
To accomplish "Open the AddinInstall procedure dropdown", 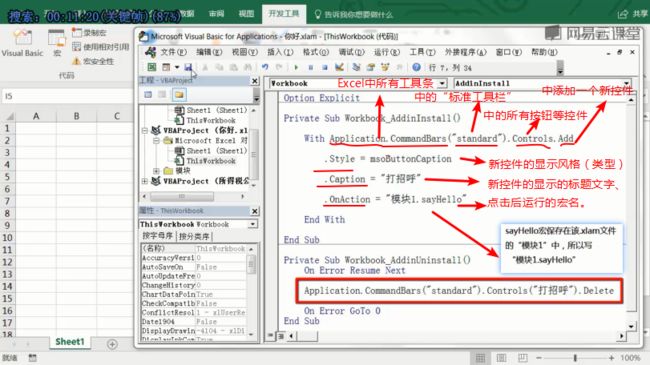I will pos(627,83).
